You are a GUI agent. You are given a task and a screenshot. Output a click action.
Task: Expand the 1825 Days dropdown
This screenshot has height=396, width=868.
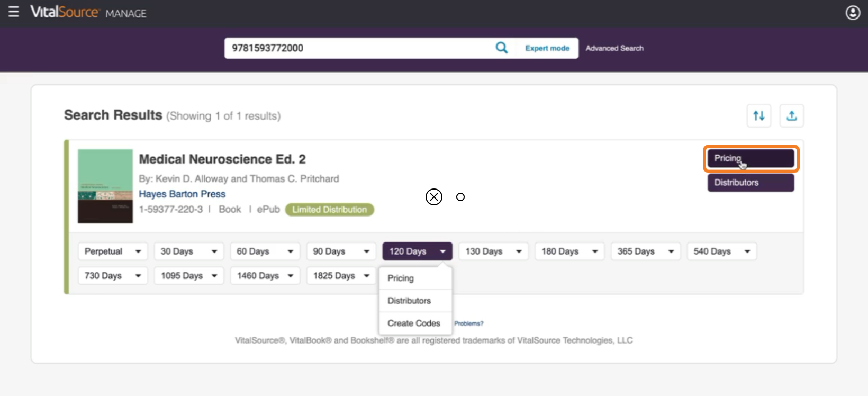341,276
